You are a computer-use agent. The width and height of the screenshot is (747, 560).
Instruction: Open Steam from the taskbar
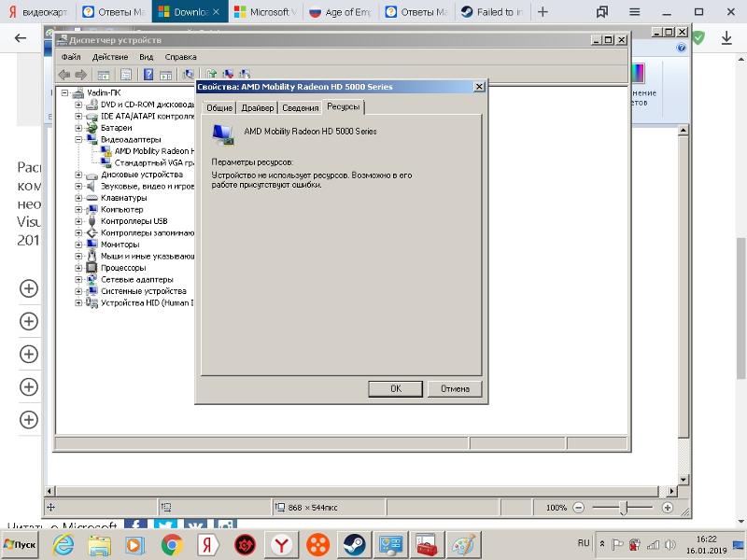click(355, 544)
